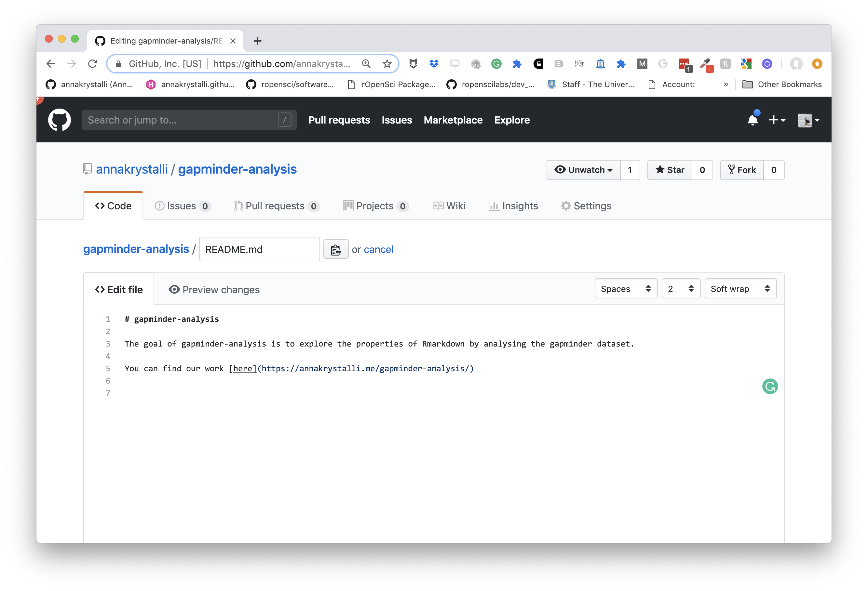Image resolution: width=868 pixels, height=591 pixels.
Task: Bookmark this page with the star icon
Action: 387,64
